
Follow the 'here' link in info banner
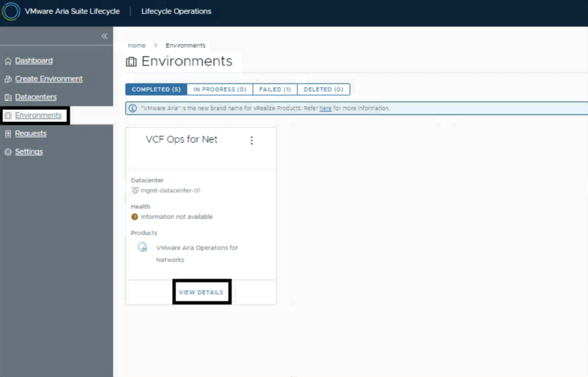(x=326, y=108)
